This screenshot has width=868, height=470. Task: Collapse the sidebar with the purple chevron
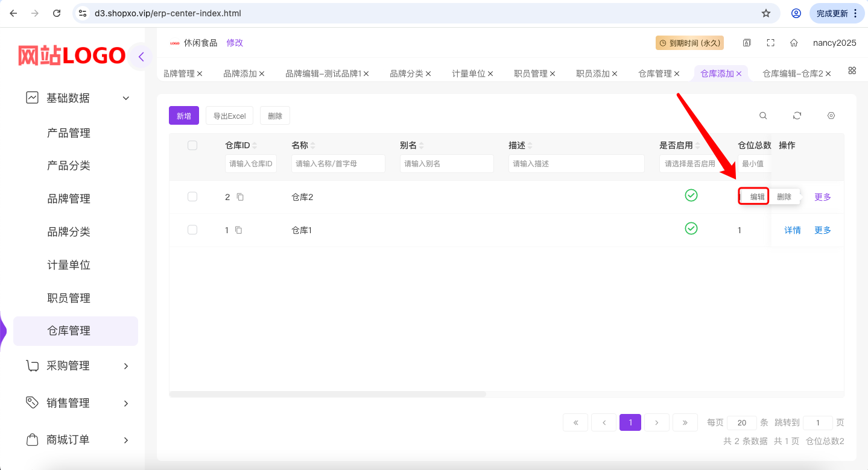(141, 57)
